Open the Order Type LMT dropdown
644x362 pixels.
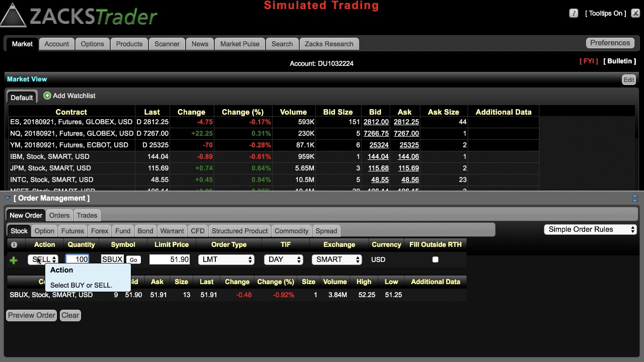[x=226, y=259]
